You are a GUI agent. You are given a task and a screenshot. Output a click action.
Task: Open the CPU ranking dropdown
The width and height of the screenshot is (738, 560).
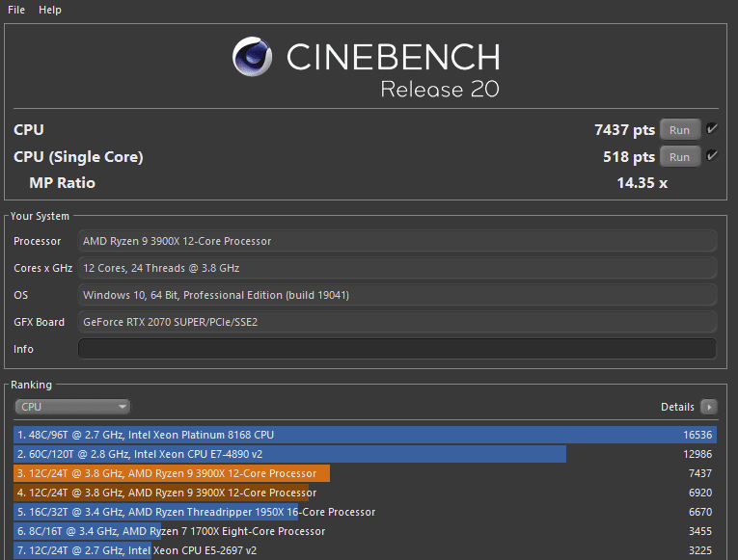72,407
